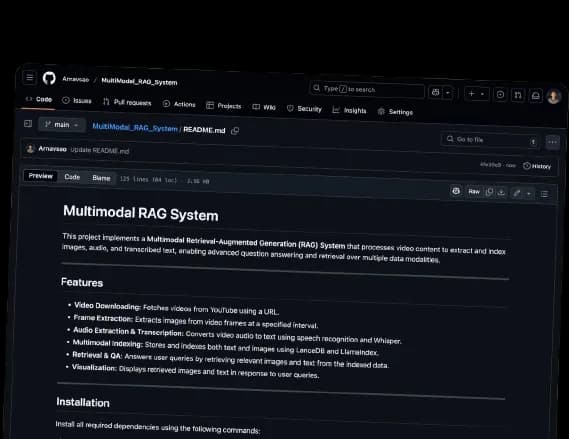View file History
Image resolution: width=569 pixels, height=439 pixels.
pyautogui.click(x=537, y=166)
